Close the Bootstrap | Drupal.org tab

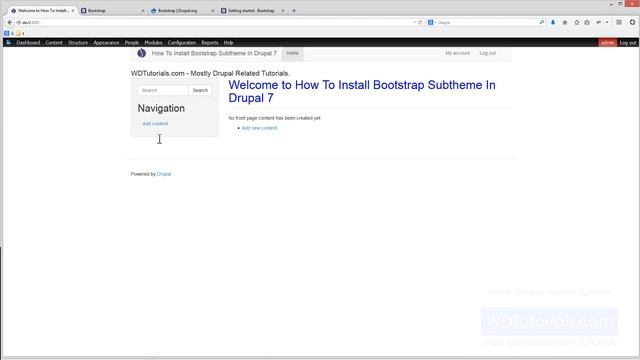pyautogui.click(x=213, y=11)
